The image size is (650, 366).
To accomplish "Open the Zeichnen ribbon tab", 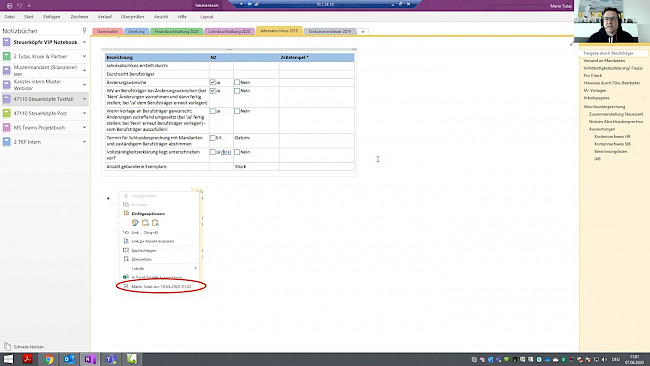I will [x=79, y=17].
